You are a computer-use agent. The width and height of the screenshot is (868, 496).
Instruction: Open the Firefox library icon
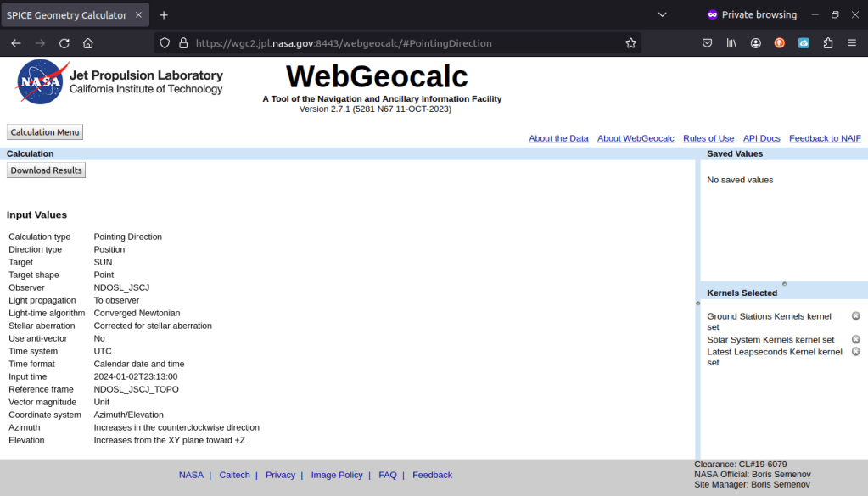tap(731, 43)
